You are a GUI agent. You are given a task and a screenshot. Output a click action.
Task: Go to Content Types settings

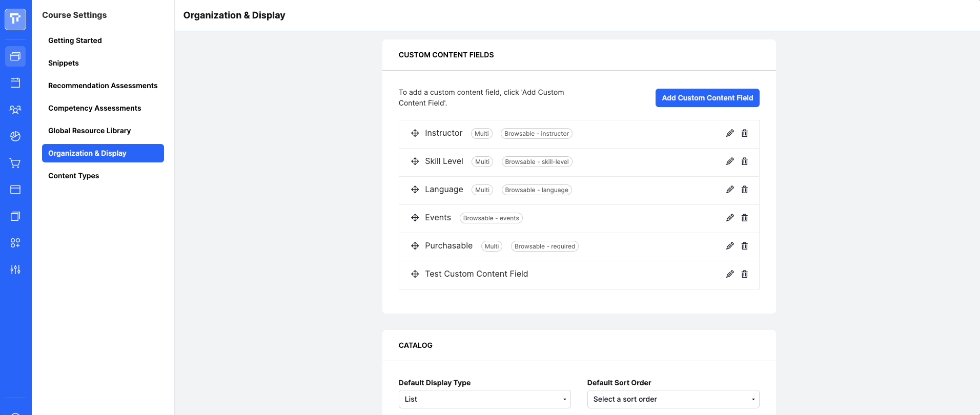tap(74, 176)
